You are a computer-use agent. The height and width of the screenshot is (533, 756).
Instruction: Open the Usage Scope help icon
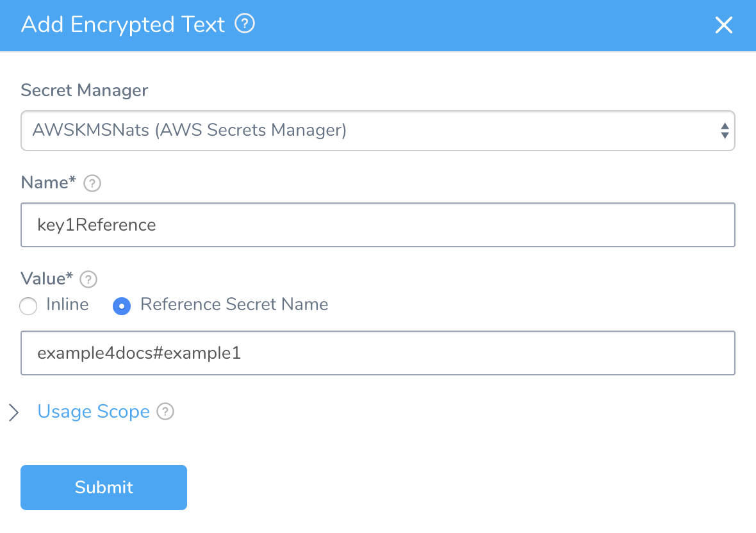pos(165,411)
